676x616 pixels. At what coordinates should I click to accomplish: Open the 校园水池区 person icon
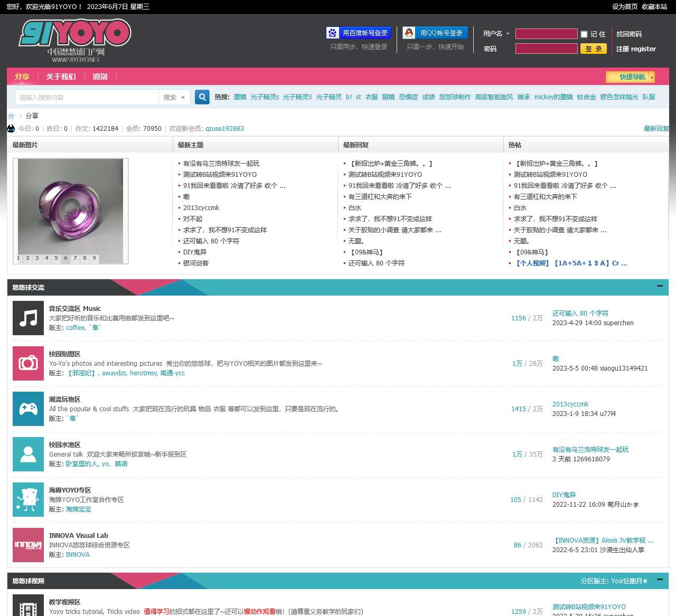point(28,454)
